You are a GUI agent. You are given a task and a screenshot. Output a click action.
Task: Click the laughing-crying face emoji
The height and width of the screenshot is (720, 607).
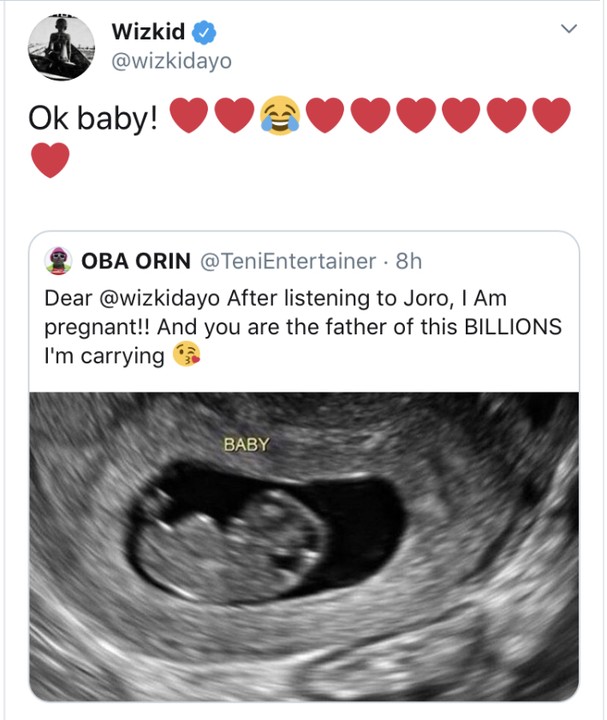(281, 116)
